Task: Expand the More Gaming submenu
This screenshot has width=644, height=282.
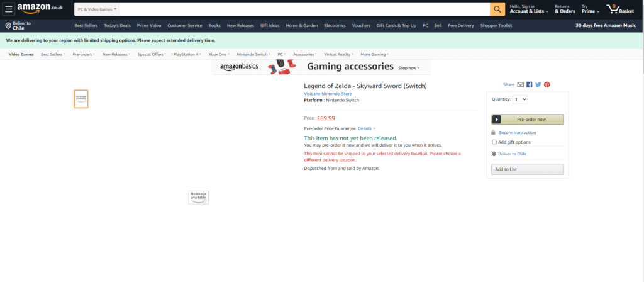Action: pos(375,54)
